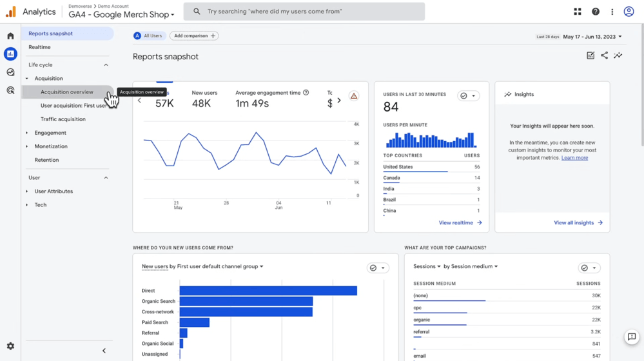Open the GA4 - Google Merch Shop property picker
The height and width of the screenshot is (361, 644).
tap(121, 15)
